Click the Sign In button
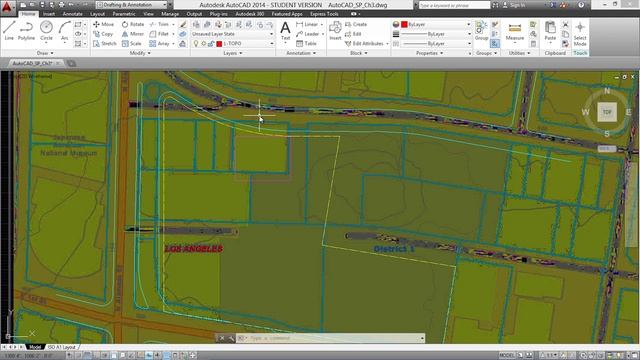This screenshot has width=640, height=360. (x=514, y=5)
